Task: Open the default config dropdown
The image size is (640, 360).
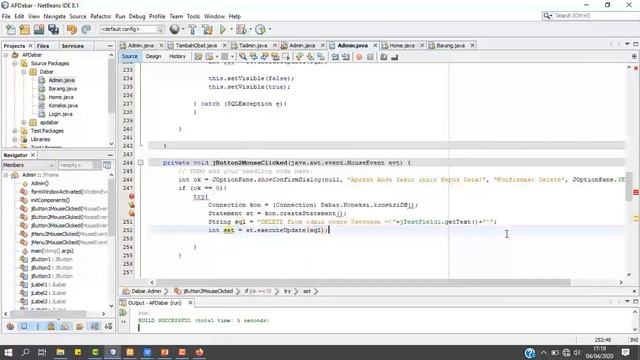Action: click(132, 29)
